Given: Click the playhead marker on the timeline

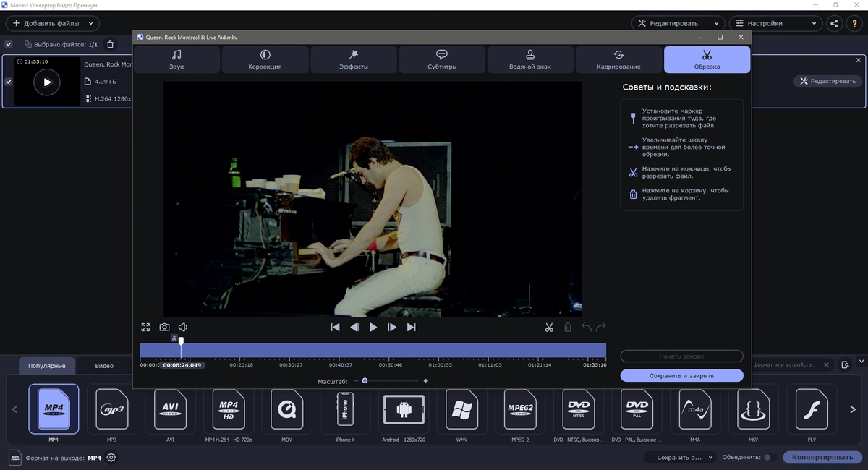Looking at the screenshot, I should tap(181, 341).
